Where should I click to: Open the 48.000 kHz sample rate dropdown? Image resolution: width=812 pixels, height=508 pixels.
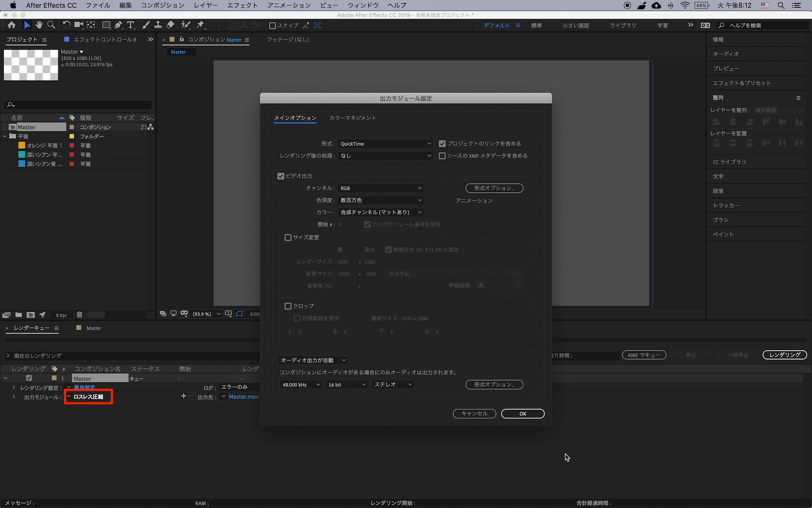(300, 385)
